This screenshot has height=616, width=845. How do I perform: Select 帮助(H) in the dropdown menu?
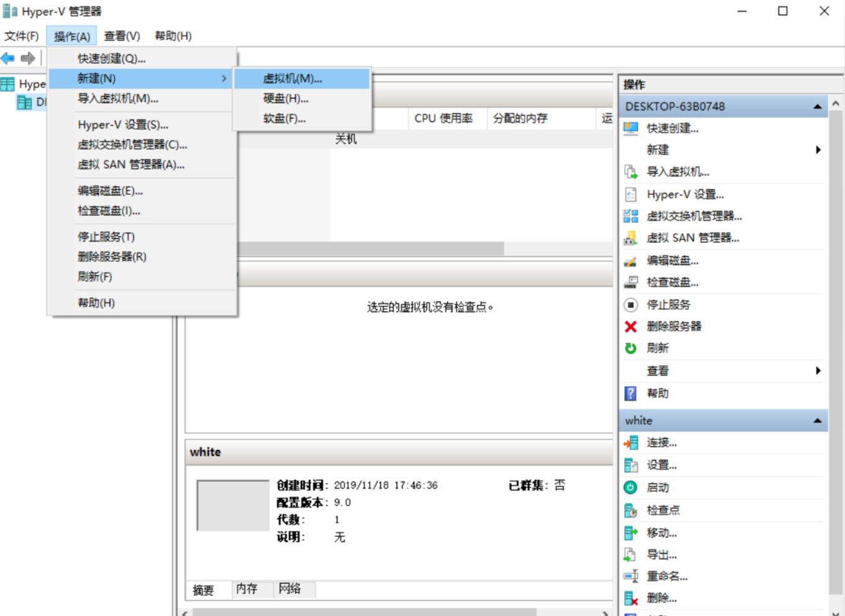[x=142, y=302]
